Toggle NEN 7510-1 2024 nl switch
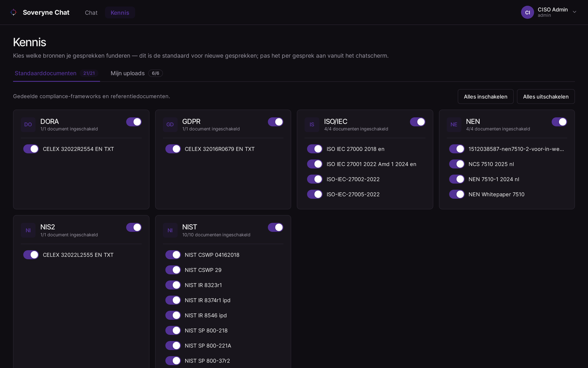The image size is (588, 368). click(457, 179)
